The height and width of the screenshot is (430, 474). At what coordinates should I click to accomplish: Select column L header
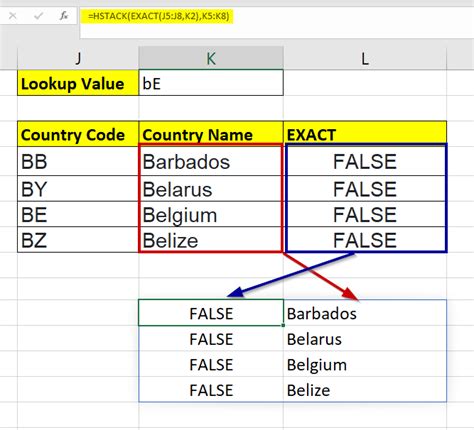tap(365, 59)
